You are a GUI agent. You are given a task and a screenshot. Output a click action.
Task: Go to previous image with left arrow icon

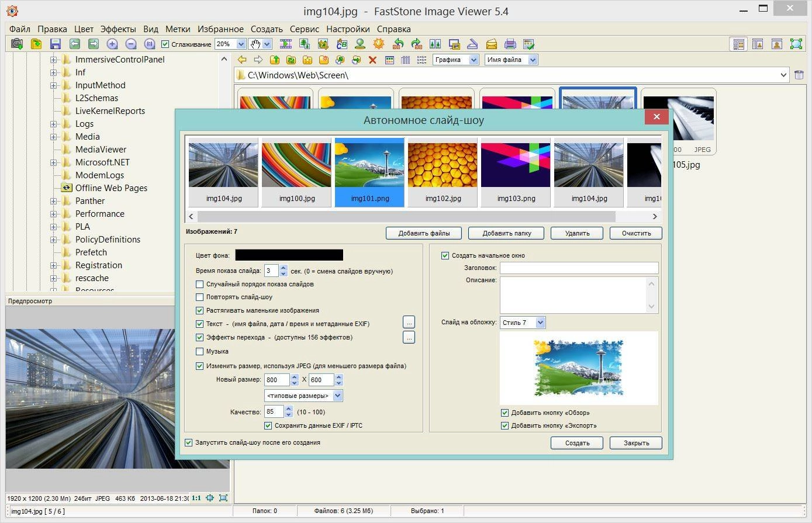point(74,44)
